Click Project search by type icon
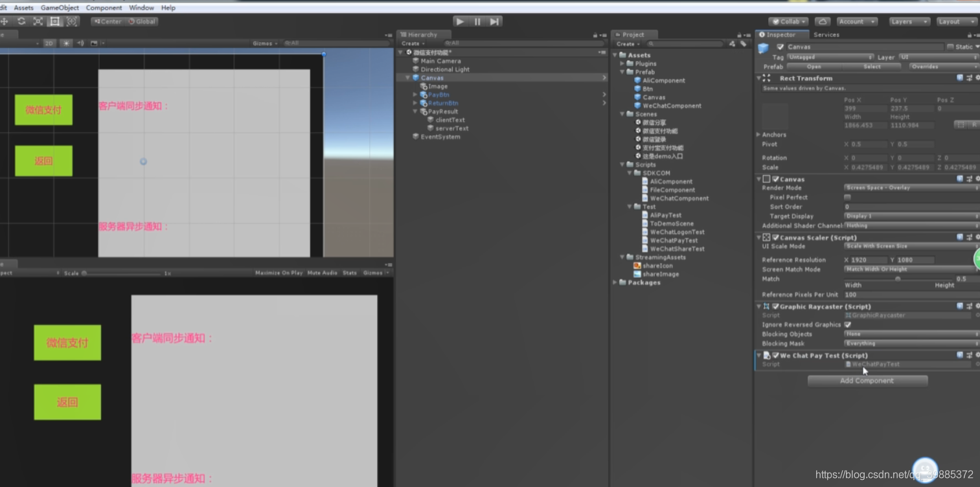 (x=732, y=43)
